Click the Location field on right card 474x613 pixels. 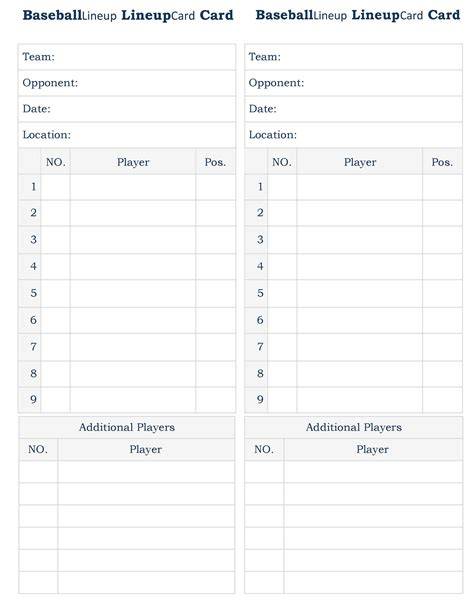tap(354, 135)
